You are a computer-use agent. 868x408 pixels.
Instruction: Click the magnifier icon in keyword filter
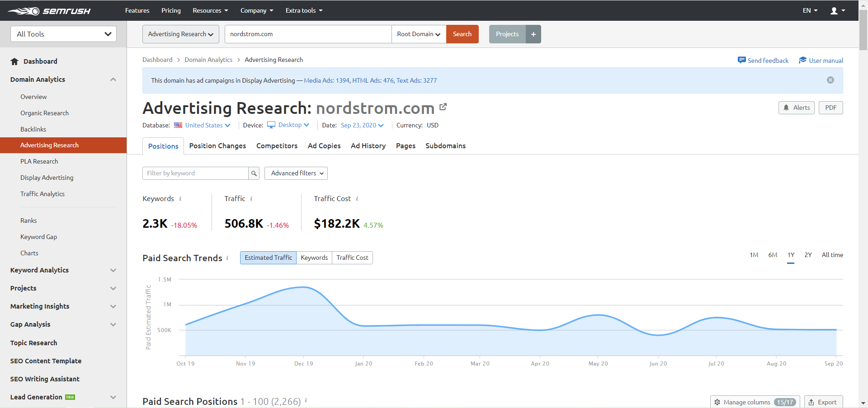click(254, 174)
